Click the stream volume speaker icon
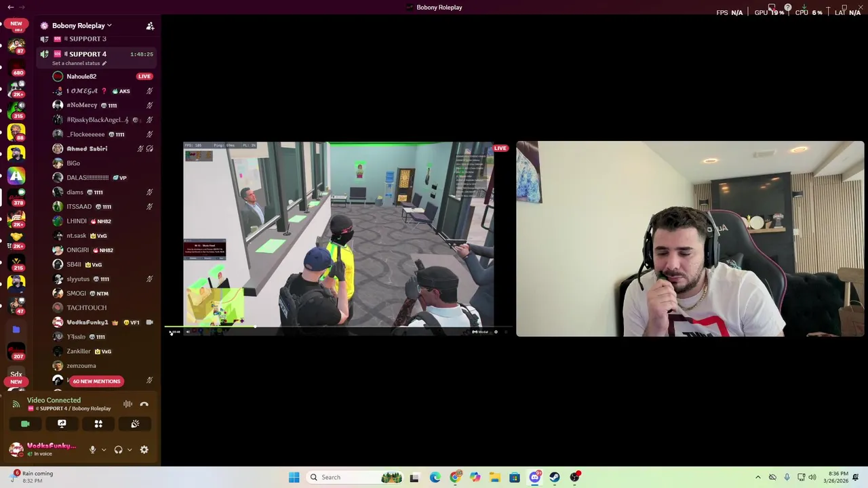This screenshot has width=868, height=488. (188, 332)
